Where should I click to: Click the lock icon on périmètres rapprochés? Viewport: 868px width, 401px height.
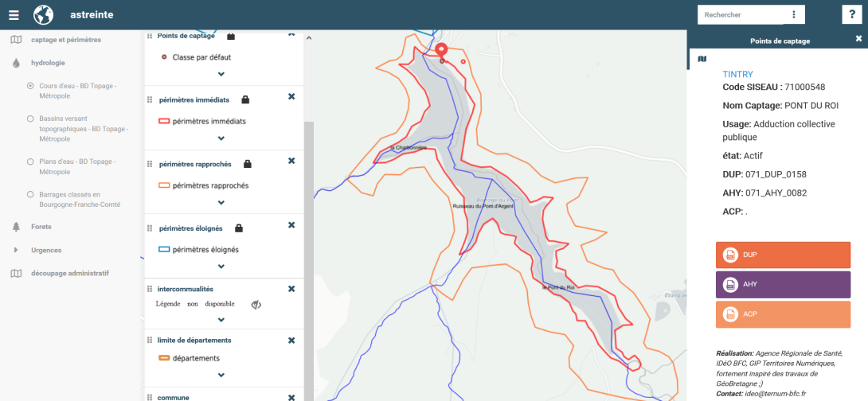point(247,164)
